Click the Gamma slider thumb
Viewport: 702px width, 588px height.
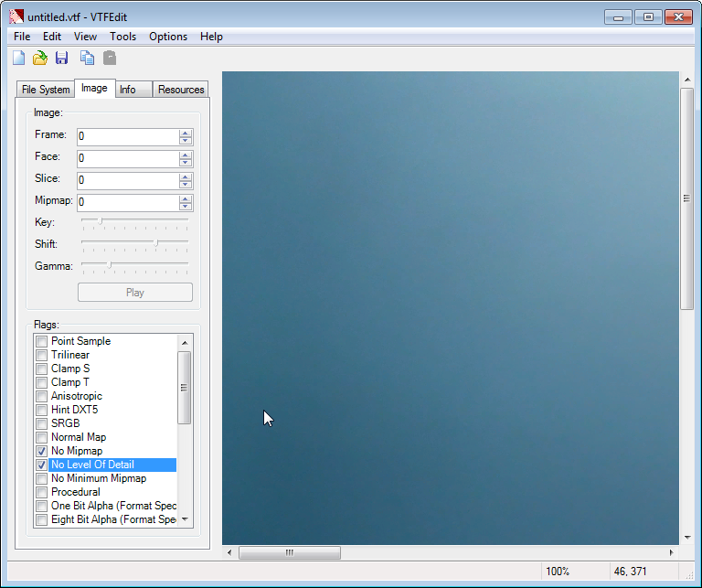point(110,264)
